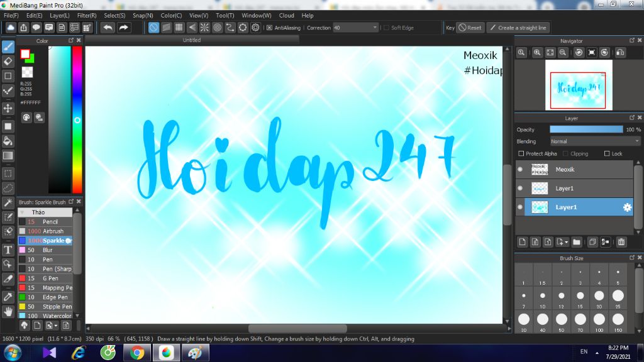Turn off snap with the first snap icon
Image resolution: width=644 pixels, height=362 pixels.
pyautogui.click(x=153, y=28)
